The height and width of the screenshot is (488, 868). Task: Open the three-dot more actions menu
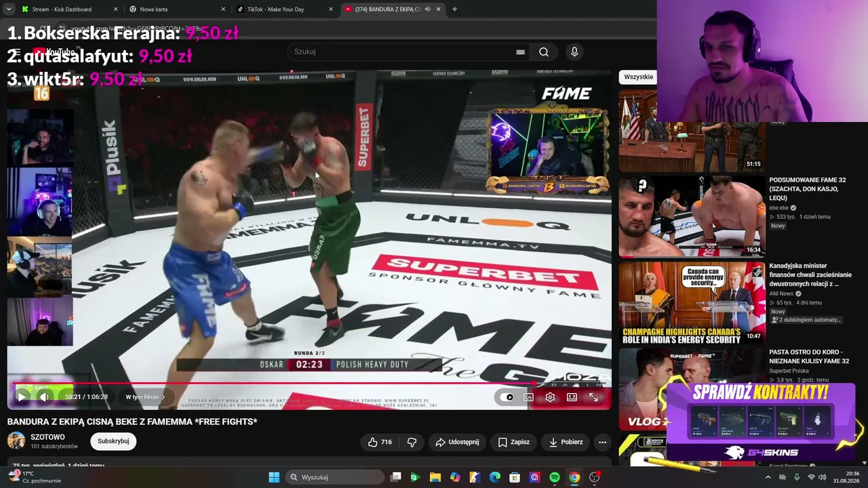pos(602,442)
